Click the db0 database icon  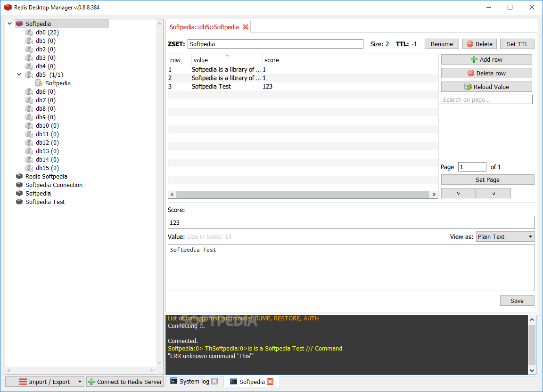tap(29, 32)
